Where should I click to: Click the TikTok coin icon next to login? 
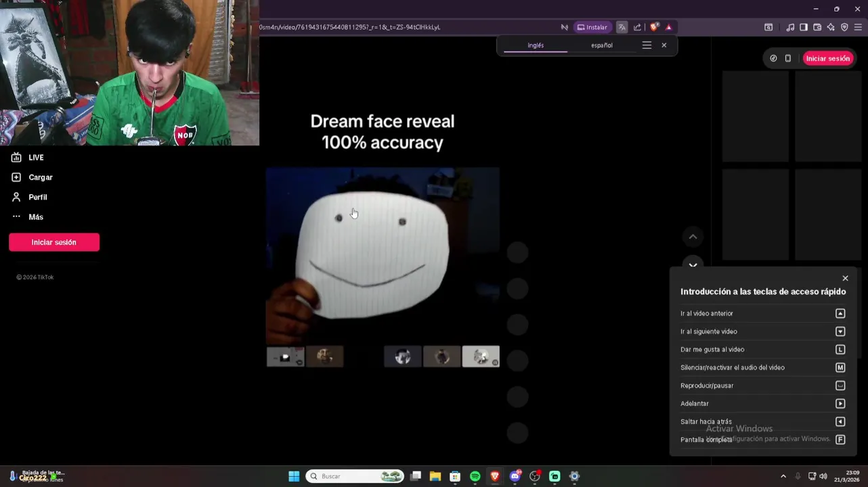tap(773, 58)
